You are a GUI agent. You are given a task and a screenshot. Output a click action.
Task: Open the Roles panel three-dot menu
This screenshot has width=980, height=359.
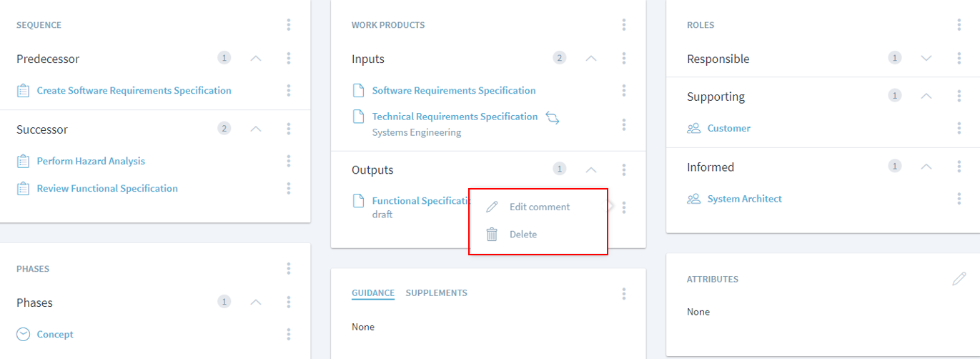[x=959, y=25]
